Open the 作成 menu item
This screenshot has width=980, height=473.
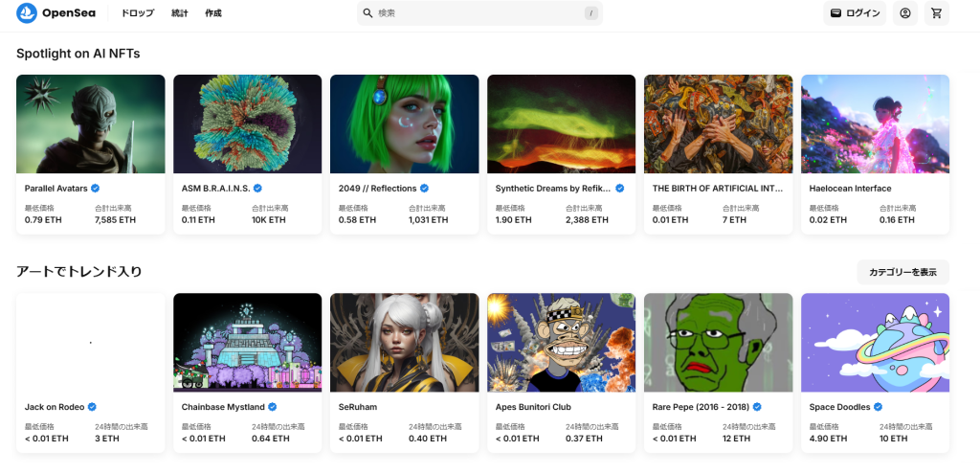pyautogui.click(x=213, y=13)
